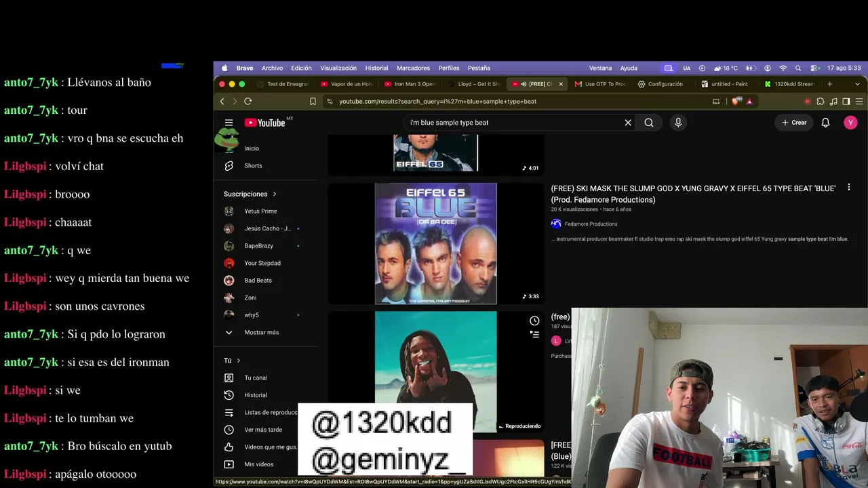868x488 pixels.
Task: Close the FREE type beat tab
Action: click(561, 84)
